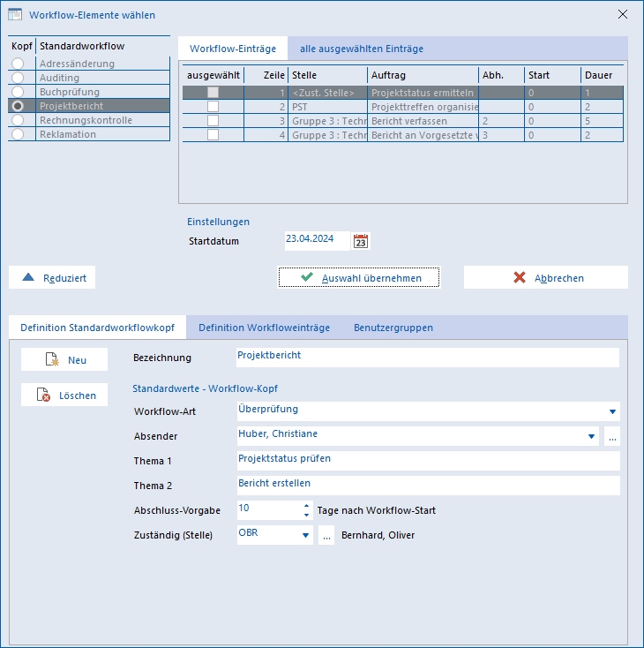This screenshot has height=648, width=644.
Task: Click the Bezeichnung input field
Action: 428,358
